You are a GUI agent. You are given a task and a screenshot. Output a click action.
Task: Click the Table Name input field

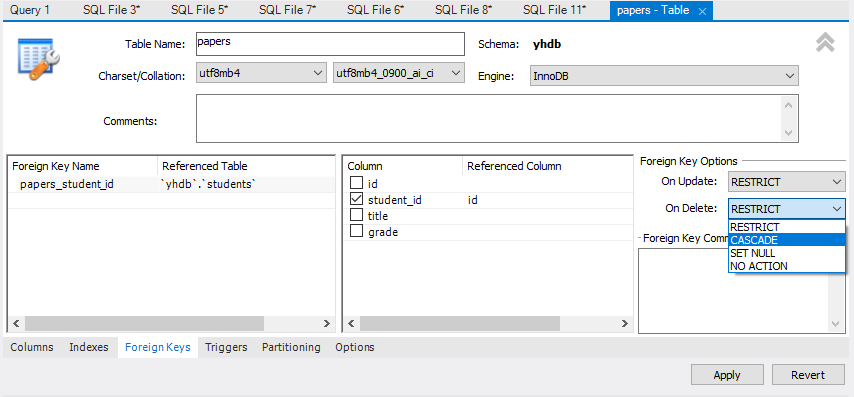click(x=330, y=44)
